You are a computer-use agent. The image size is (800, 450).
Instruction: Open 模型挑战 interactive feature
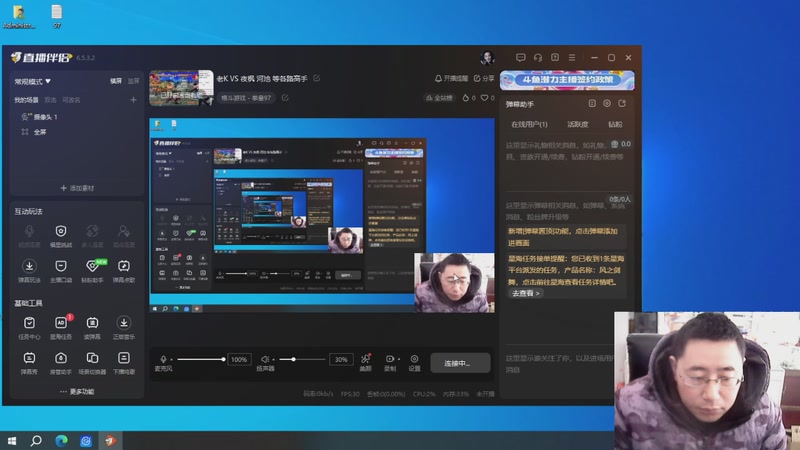[61, 236]
